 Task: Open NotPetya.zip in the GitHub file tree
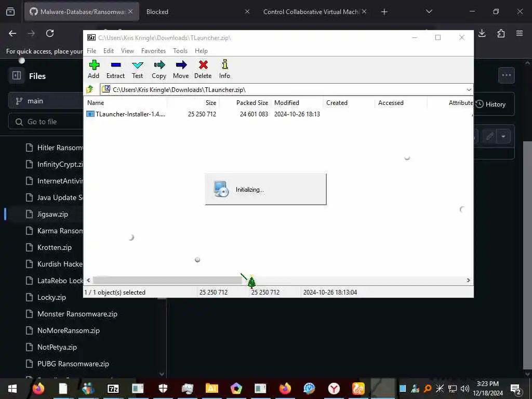point(57,347)
